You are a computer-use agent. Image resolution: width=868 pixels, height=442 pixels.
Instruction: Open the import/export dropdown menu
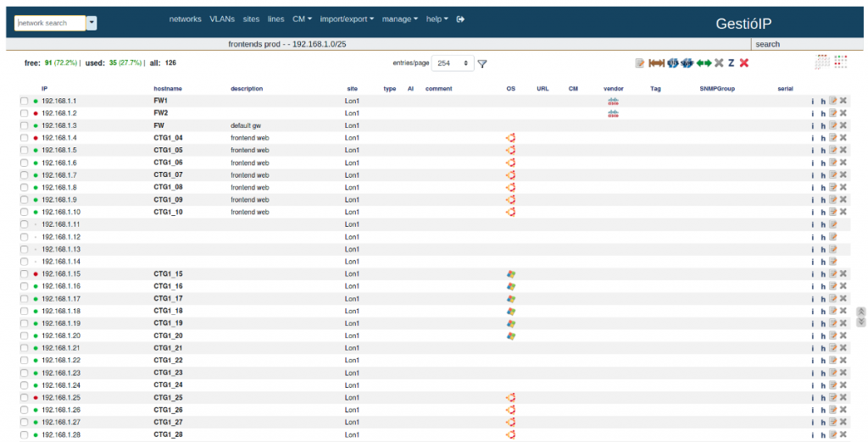tap(348, 19)
